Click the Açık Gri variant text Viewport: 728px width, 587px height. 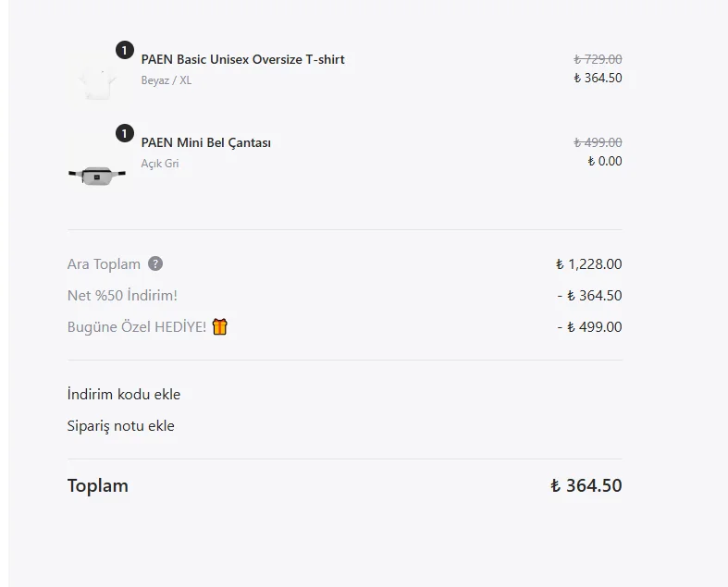click(160, 164)
